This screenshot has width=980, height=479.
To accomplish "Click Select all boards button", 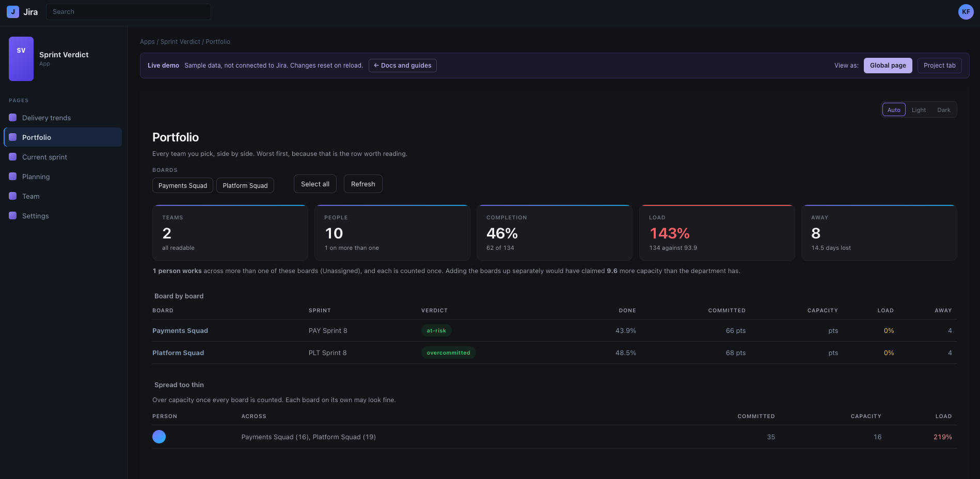I will click(315, 184).
